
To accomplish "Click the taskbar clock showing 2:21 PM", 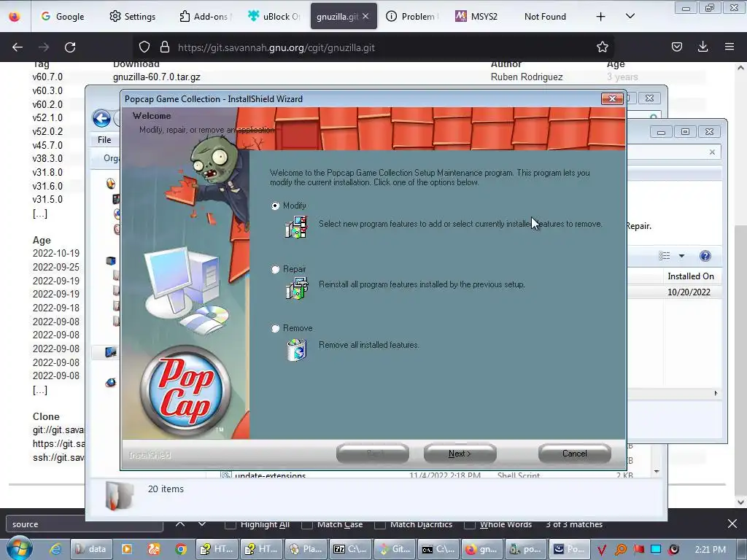I will coord(711,550).
